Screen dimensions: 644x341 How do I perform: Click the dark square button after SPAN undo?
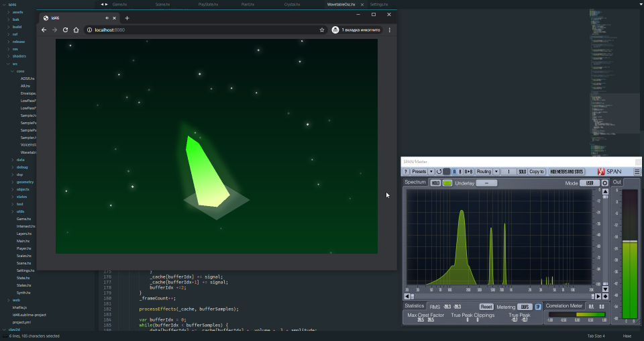(447, 172)
